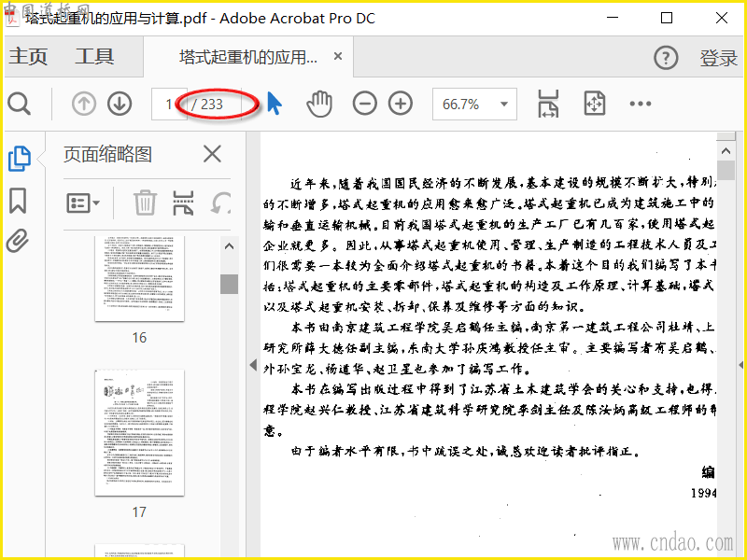Choose the Selection arrow tool
747x560 pixels.
click(275, 104)
